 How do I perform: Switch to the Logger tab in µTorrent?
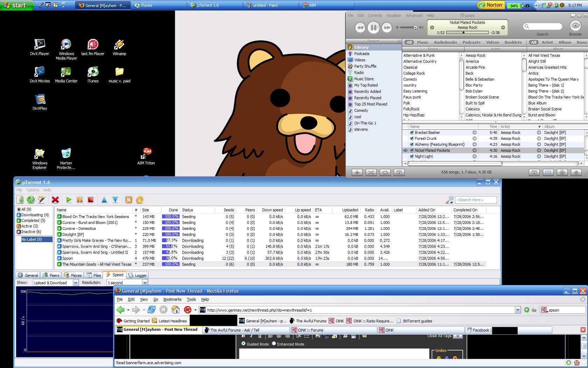coord(137,275)
